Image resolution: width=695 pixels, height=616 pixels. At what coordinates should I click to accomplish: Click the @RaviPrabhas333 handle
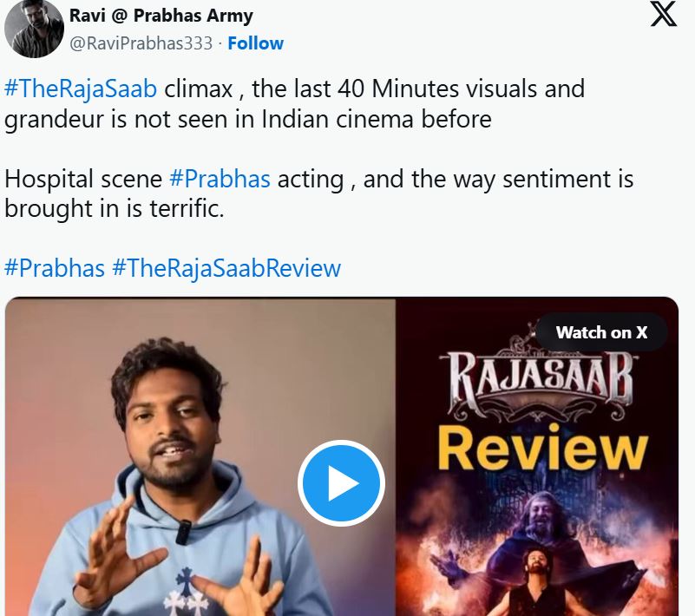141,43
